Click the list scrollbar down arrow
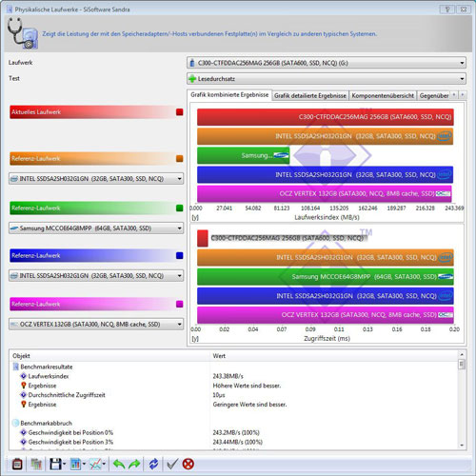Screen dimensions: 476x476 click(x=462, y=446)
